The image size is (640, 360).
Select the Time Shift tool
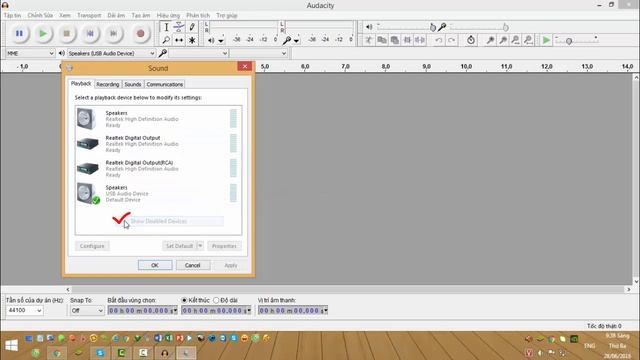179,40
